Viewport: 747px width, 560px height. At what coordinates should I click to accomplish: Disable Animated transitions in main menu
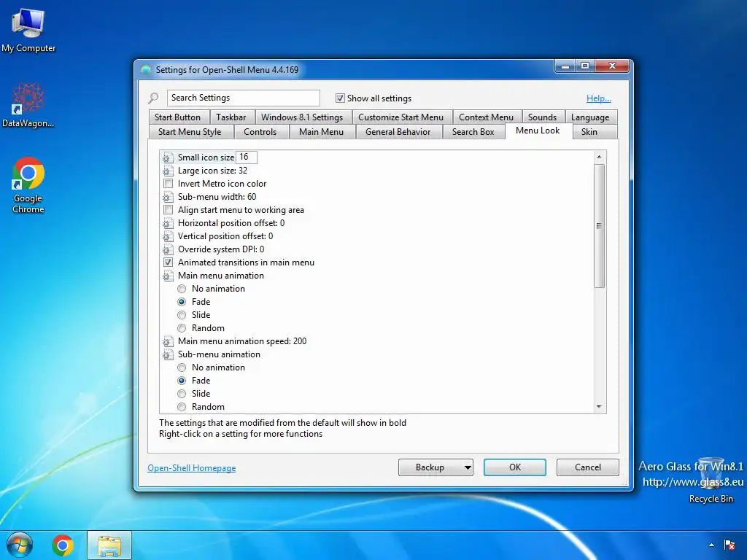168,262
